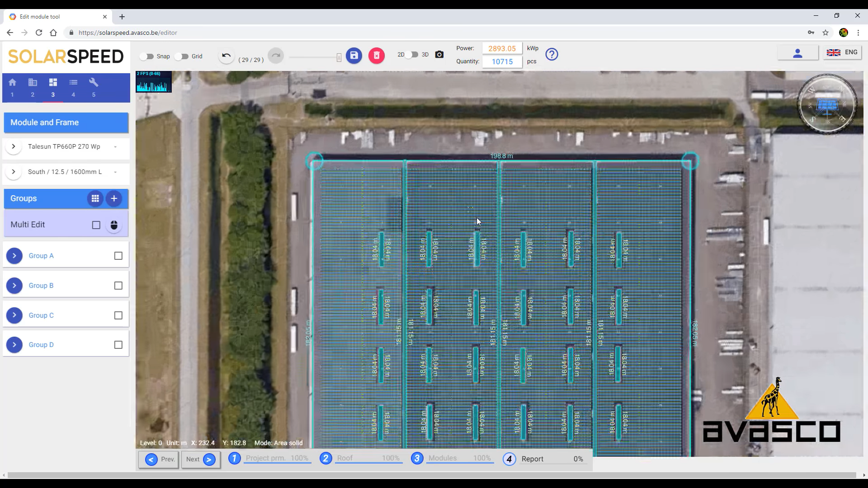Expand the Group B chevron
This screenshot has width=868, height=488.
14,286
